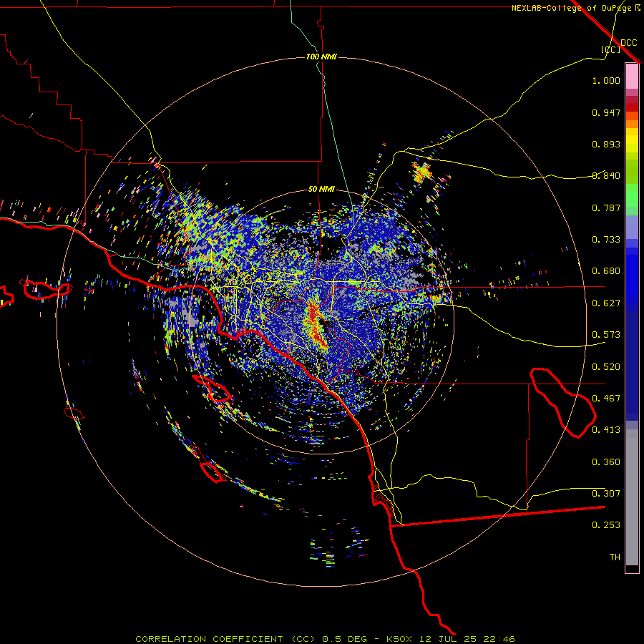Click the 0.520 legend value
This screenshot has width=644, height=644.
click(606, 367)
